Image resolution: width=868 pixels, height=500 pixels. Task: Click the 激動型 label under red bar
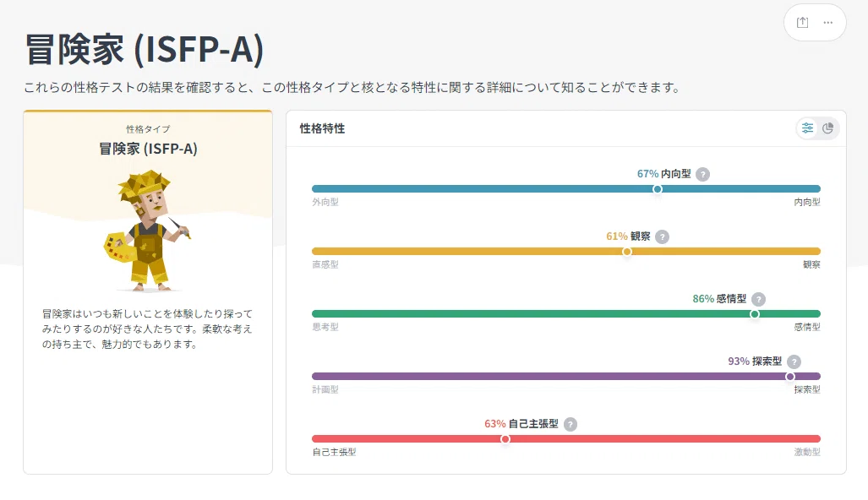[x=807, y=452]
